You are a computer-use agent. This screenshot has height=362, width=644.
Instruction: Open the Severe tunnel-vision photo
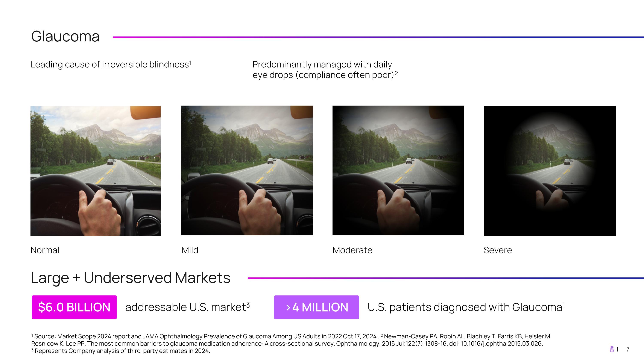tap(550, 171)
